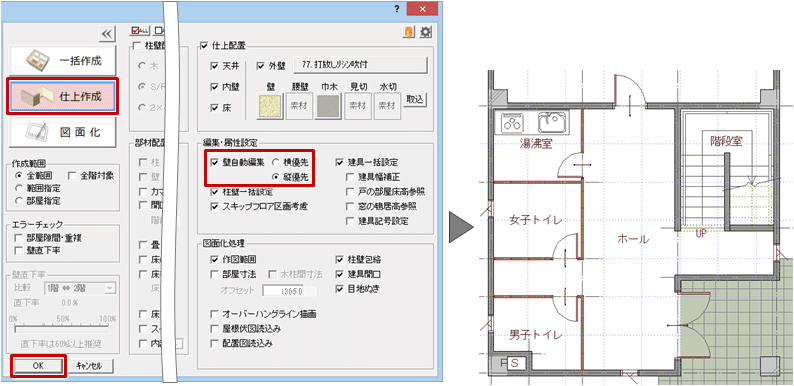Confirm with the OK button
This screenshot has width=794, height=386.
point(38,366)
